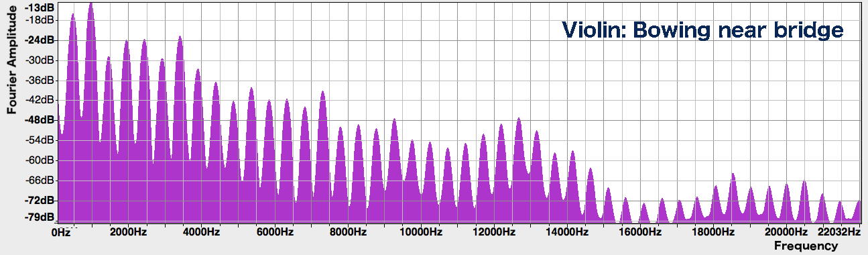Click the 8000Hz frequency tick label

(347, 232)
